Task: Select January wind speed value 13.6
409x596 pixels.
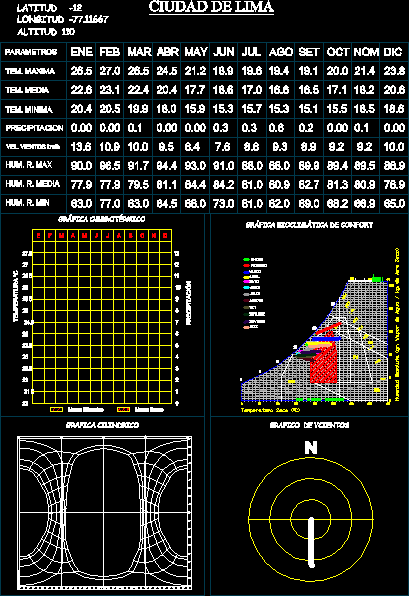Action: 81,147
